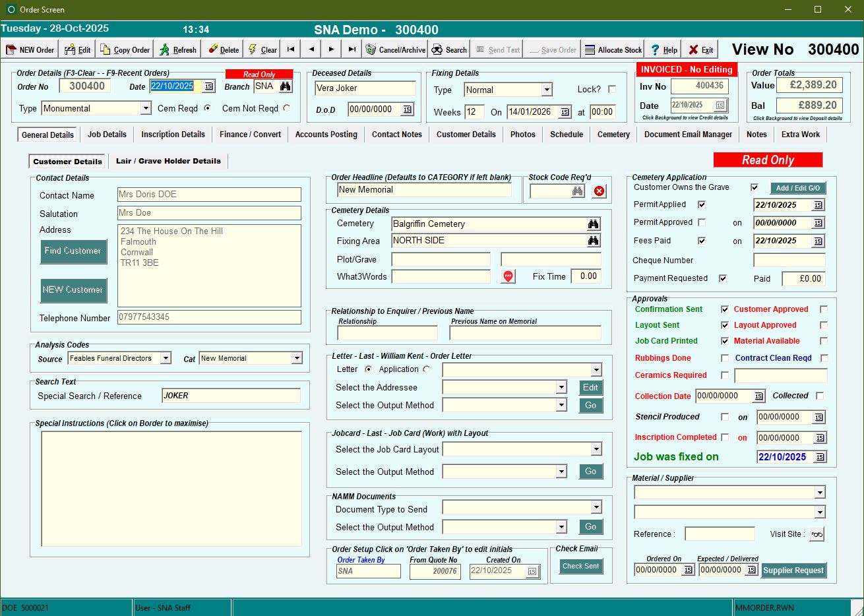Click the Visit Site glasses icon
Screen dimensions: 864x616
(x=817, y=534)
